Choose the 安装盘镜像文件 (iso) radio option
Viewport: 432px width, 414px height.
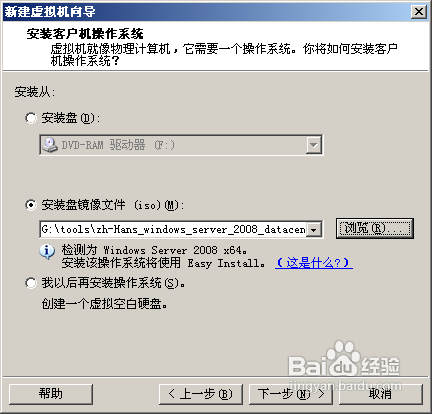pyautogui.click(x=31, y=205)
